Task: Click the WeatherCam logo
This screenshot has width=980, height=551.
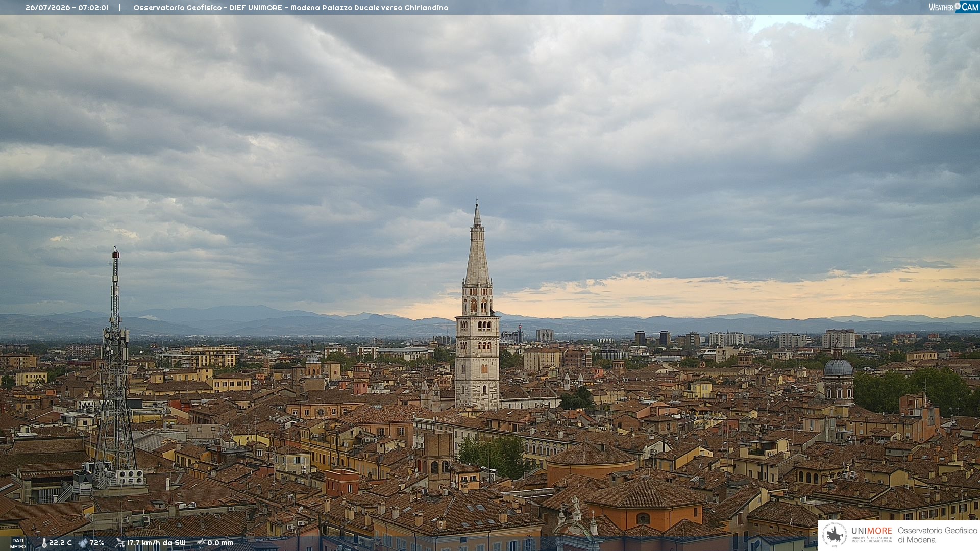Action: pyautogui.click(x=953, y=7)
